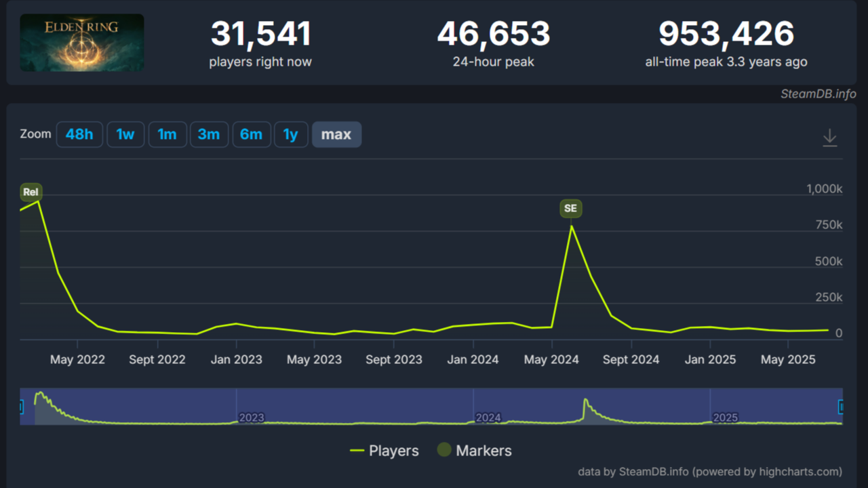Set zoom range to 48h
Screen dimensions: 868x488
pos(79,134)
